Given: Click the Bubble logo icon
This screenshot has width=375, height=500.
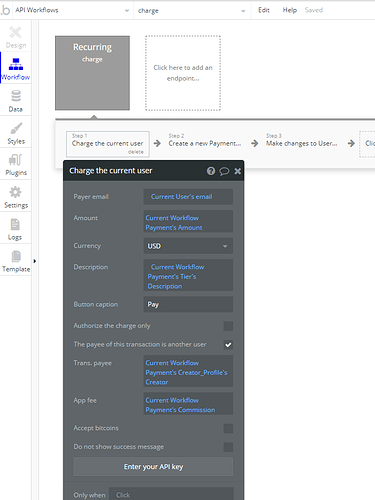Looking at the screenshot, I should (x=5, y=10).
